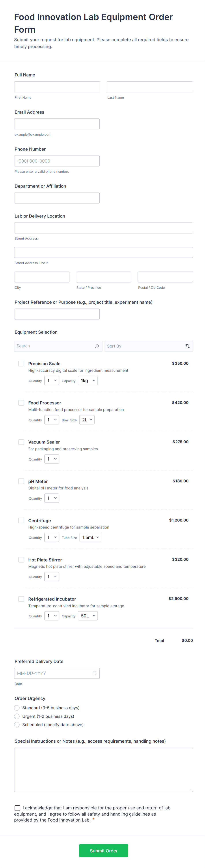
Task: Open the calendar icon in the date field
Action: (95, 673)
